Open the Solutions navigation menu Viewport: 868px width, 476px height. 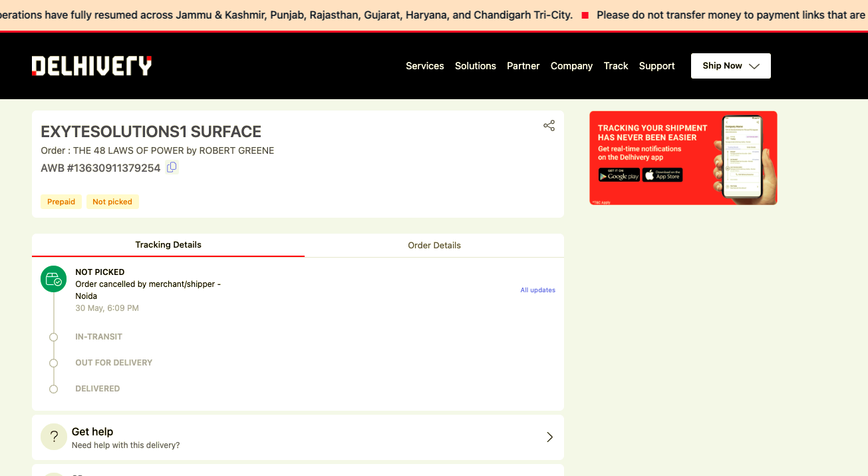click(x=475, y=66)
